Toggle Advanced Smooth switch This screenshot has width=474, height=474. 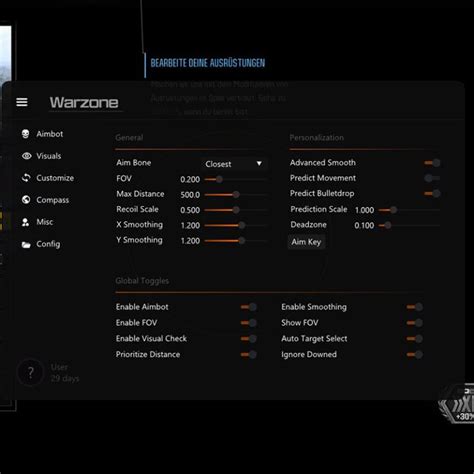[432, 163]
